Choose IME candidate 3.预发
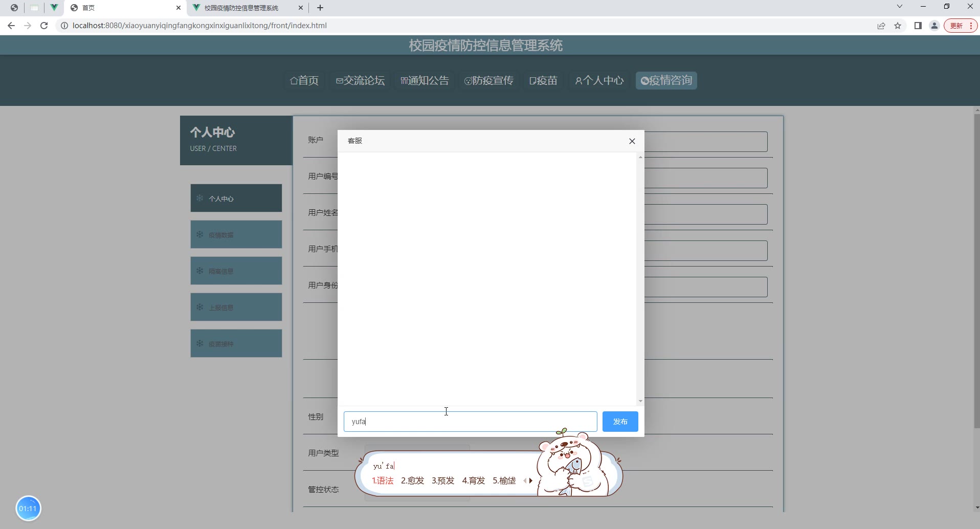Screen dimensions: 980x529 [x=443, y=480]
